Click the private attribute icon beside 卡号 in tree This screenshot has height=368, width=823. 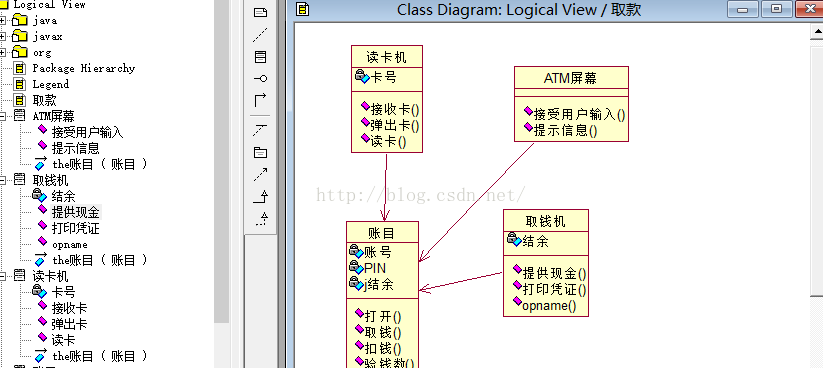tap(39, 291)
